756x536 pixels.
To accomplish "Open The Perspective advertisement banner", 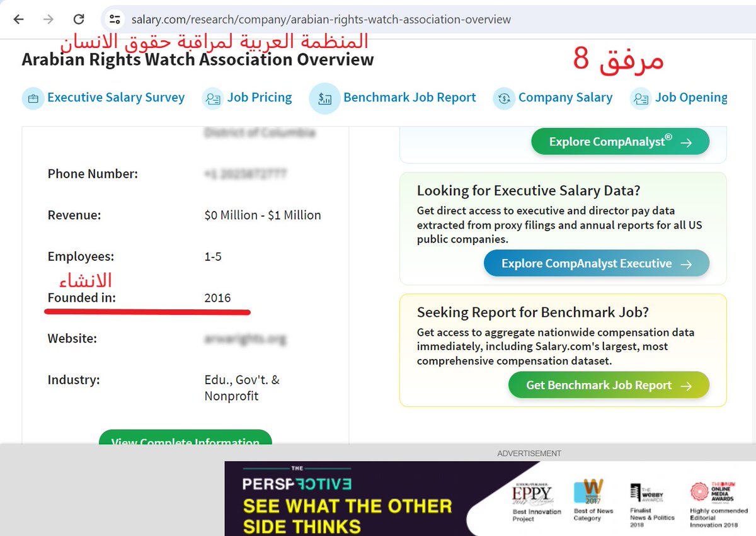I will click(x=490, y=499).
